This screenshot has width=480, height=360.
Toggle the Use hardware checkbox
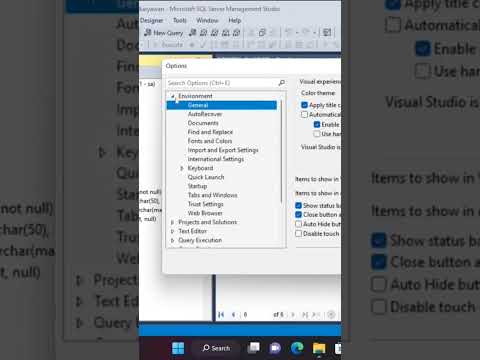pos(317,134)
